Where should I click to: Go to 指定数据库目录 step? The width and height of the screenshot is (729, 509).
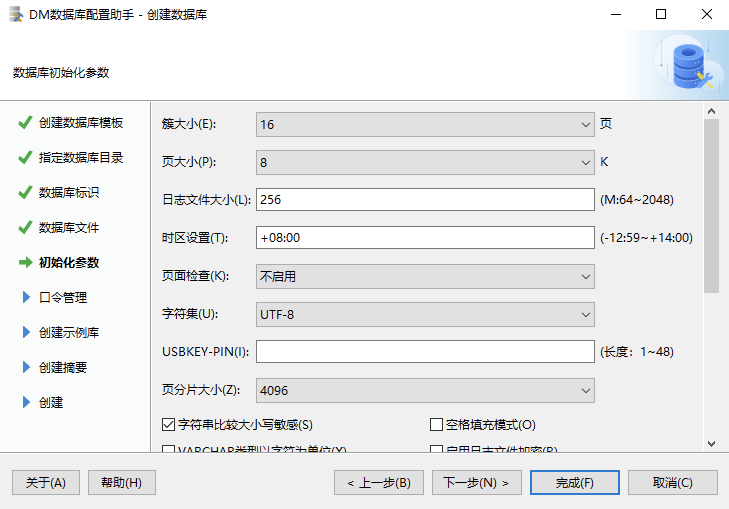tap(81, 158)
